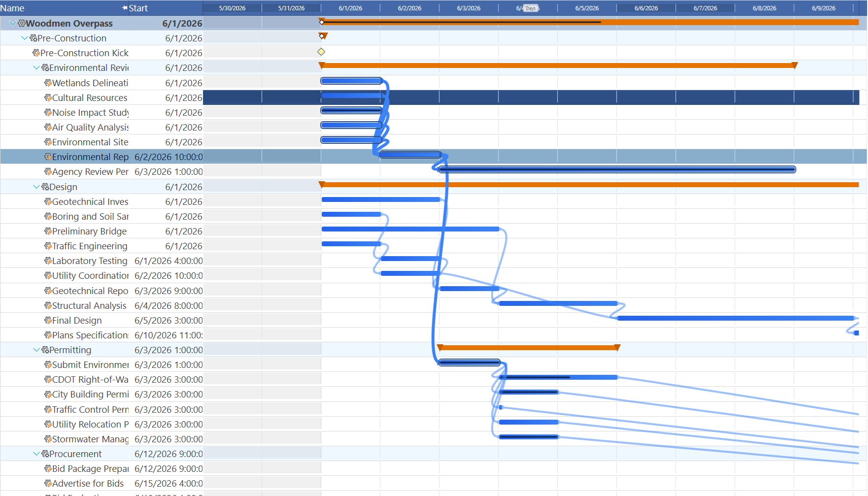The width and height of the screenshot is (868, 496).
Task: Click the Submit Environmental task icon
Action: pos(48,364)
